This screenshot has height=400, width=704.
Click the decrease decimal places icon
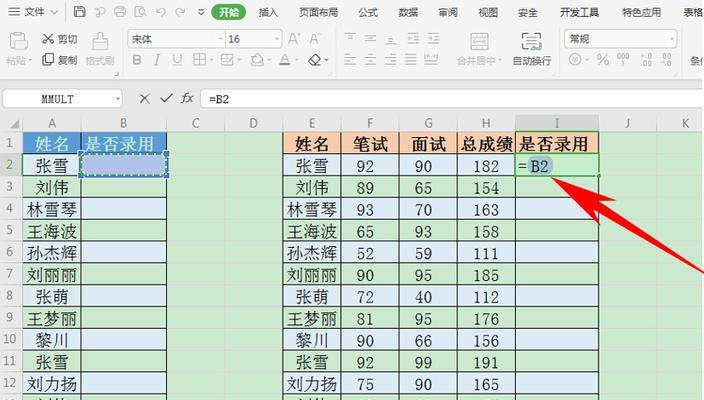pos(667,59)
